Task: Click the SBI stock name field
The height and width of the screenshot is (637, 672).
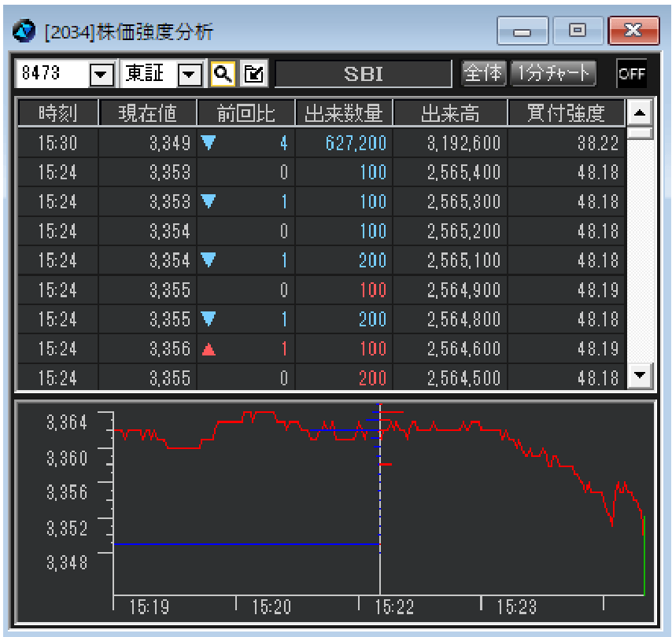Action: [363, 74]
